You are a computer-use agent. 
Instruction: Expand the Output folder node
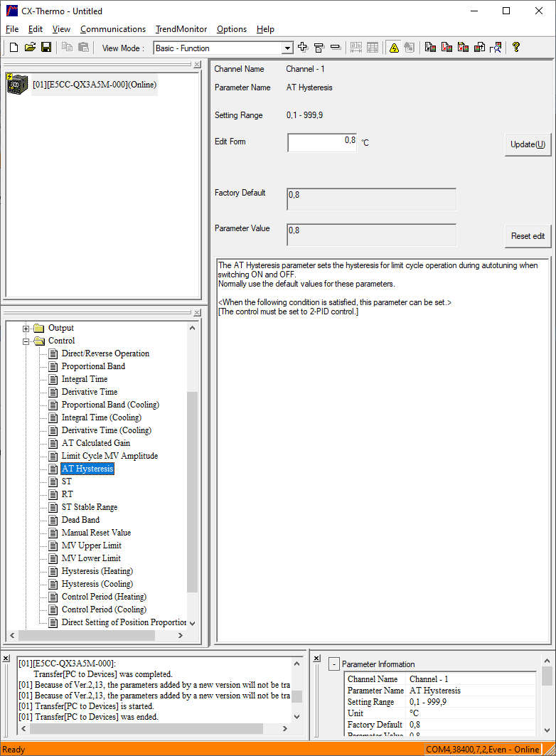coord(26,329)
